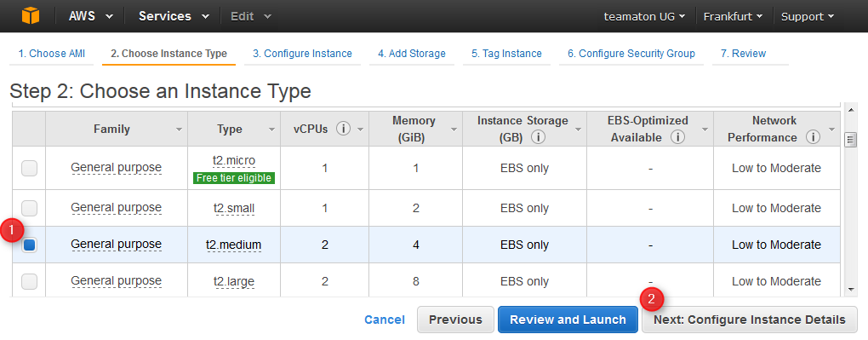Image resolution: width=868 pixels, height=340 pixels.
Task: Click the EBS-Optimized Available info icon
Action: [677, 137]
